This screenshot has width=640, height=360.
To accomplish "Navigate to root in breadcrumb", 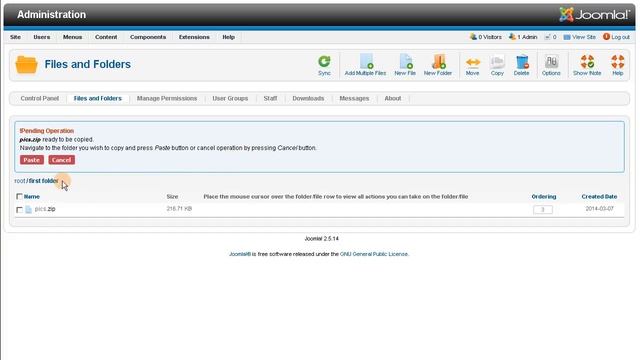I will 20,181.
